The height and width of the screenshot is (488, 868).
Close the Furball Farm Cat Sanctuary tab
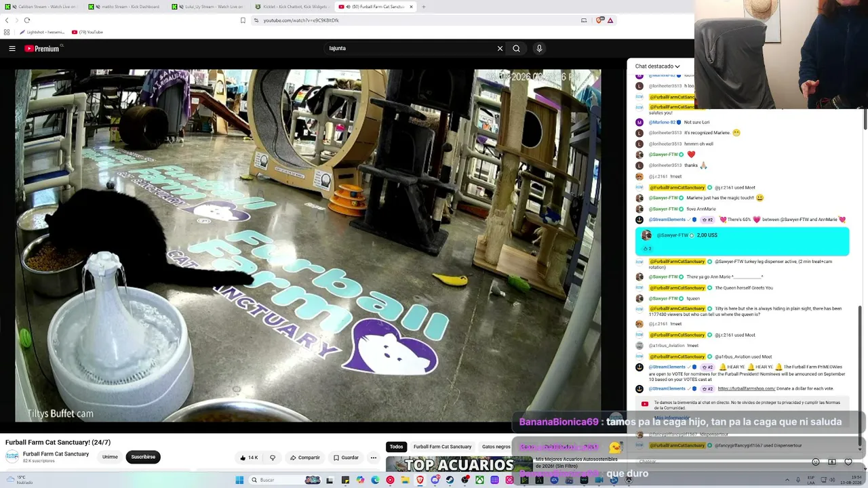411,7
